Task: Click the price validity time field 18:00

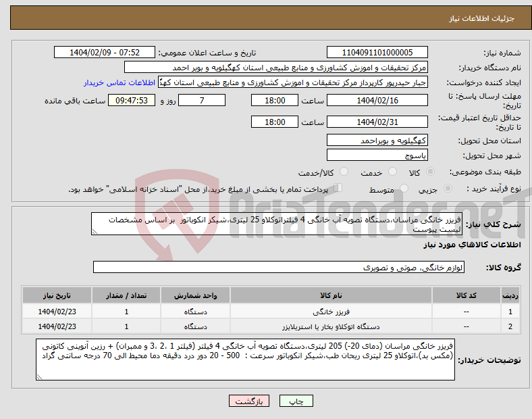Action: (275, 122)
